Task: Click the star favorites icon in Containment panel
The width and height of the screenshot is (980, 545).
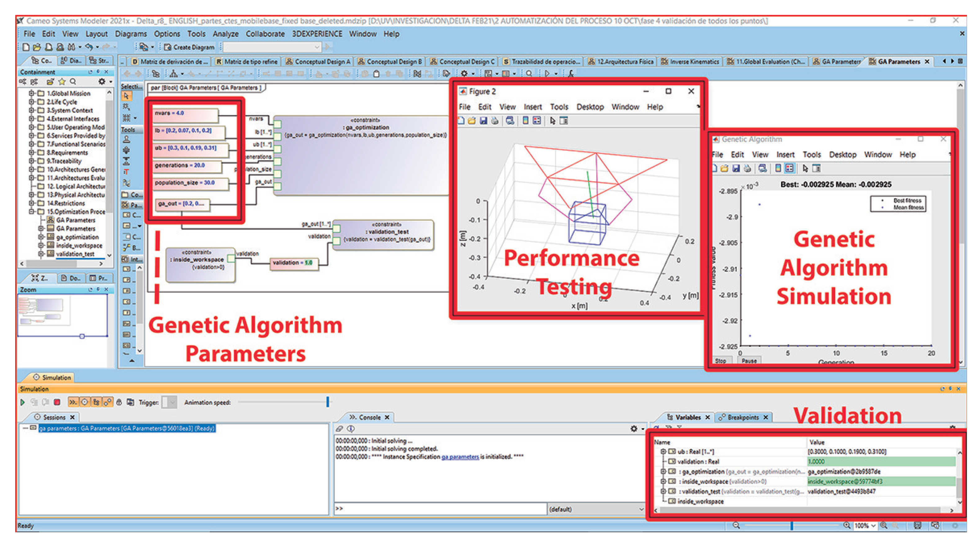Action: coord(62,81)
